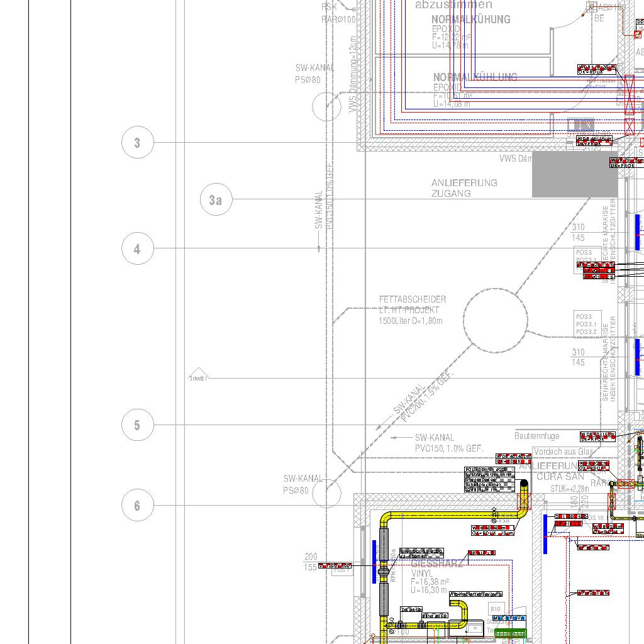Screen dimensions: 644x644
Task: Select the solid grey rectangle beside ANLIEFERUNG ZUGANG
Action: pos(575,174)
